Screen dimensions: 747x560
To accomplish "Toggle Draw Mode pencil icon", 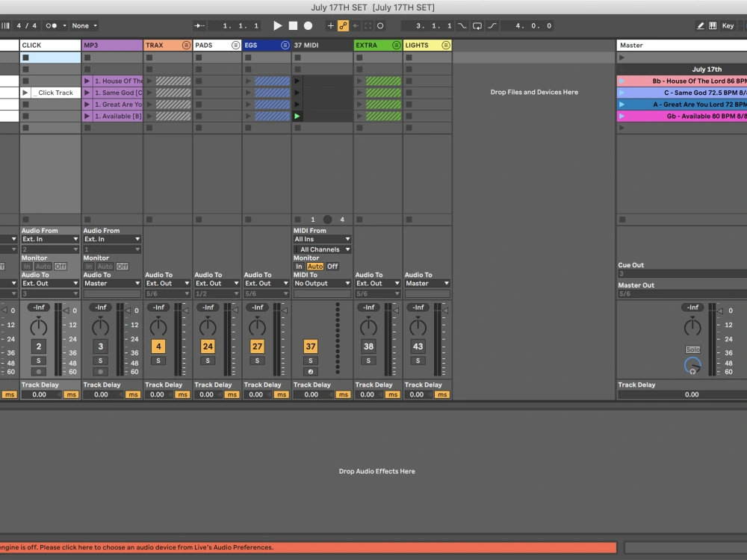I will (701, 25).
